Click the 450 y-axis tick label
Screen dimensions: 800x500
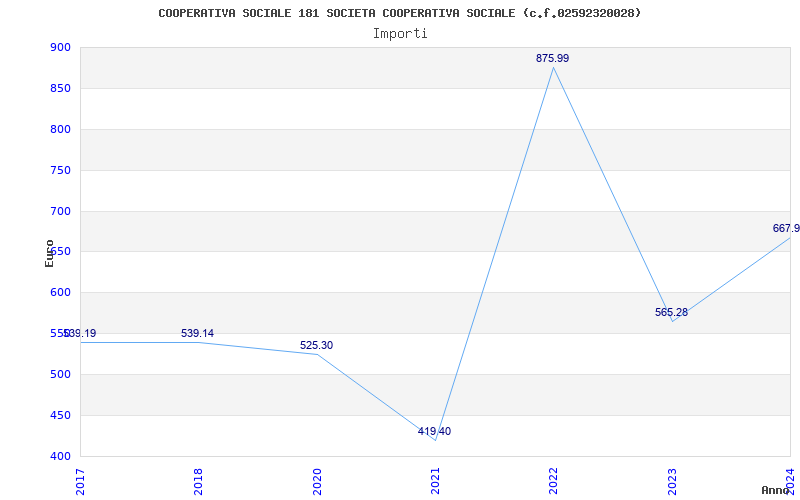(x=60, y=415)
